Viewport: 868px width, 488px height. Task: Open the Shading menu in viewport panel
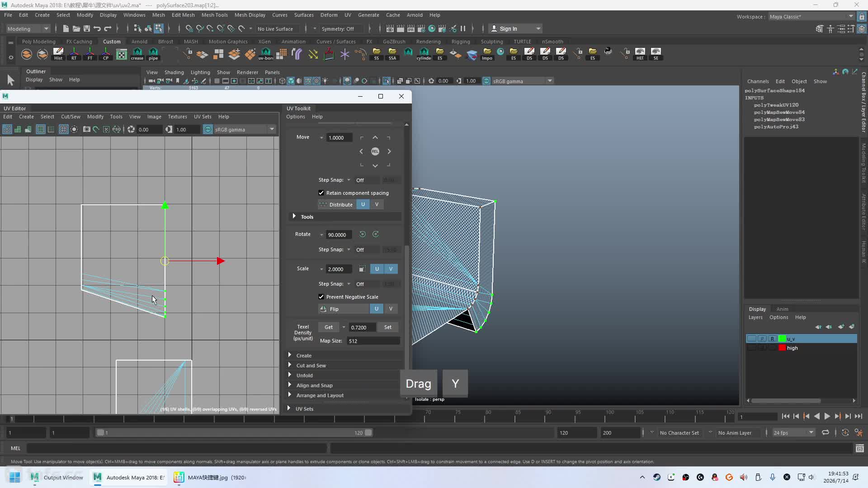pos(174,72)
